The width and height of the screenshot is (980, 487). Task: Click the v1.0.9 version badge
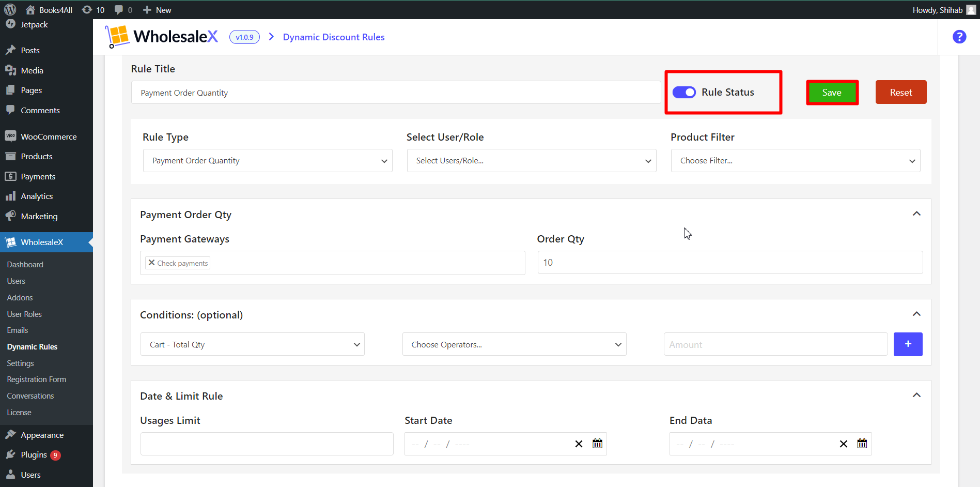coord(244,37)
